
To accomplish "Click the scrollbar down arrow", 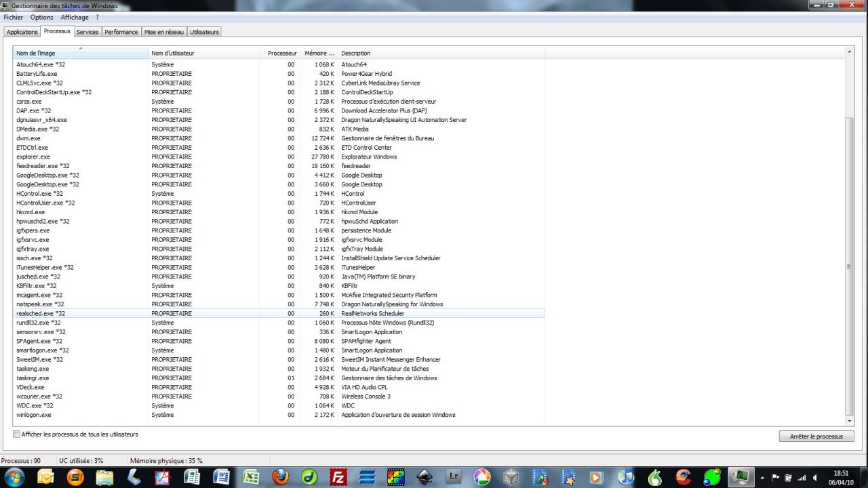I will tap(850, 422).
